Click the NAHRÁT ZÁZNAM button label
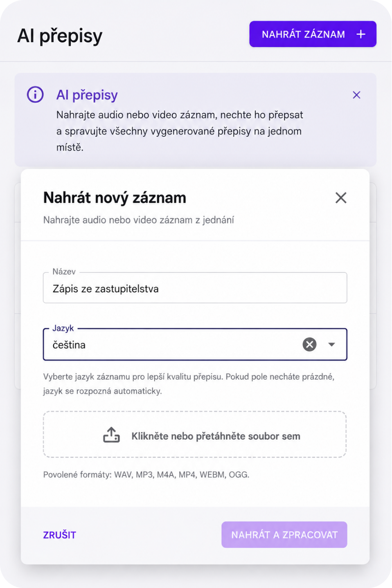The image size is (392, 588). click(x=303, y=34)
